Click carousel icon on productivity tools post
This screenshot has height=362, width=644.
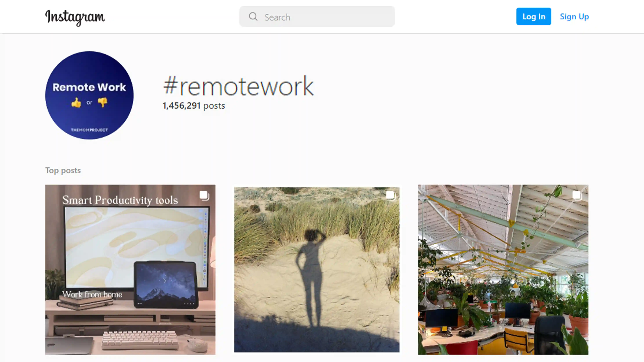(204, 195)
